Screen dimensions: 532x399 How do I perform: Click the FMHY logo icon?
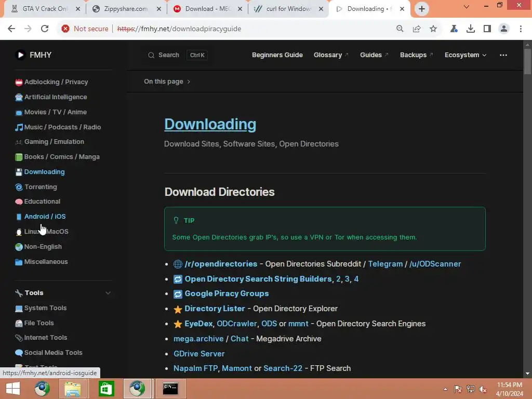20,55
